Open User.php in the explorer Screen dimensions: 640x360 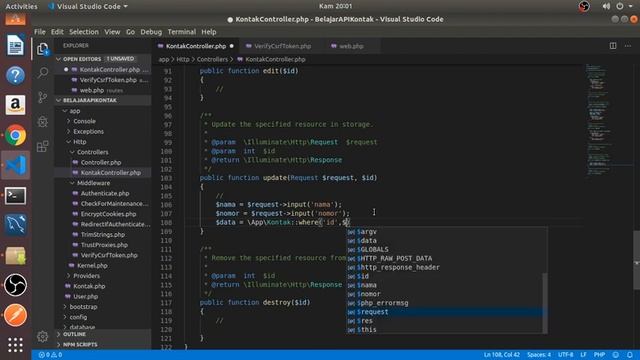[x=85, y=296]
